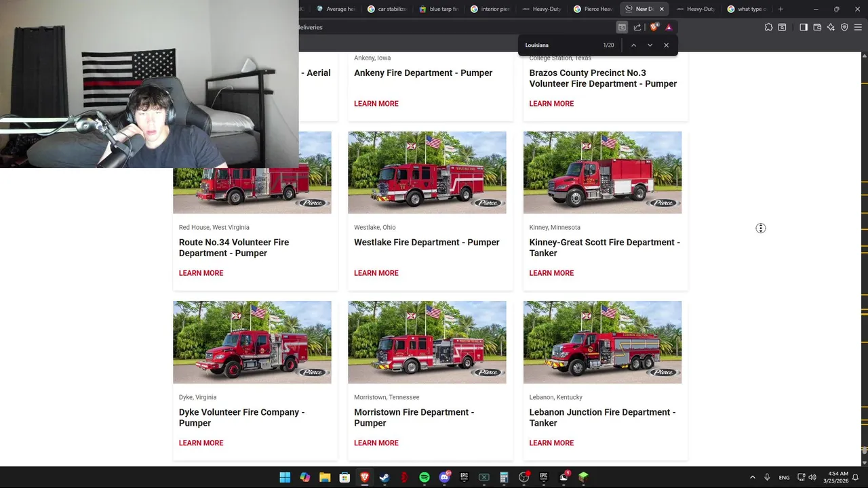Click the Brave VPN shield icon
Viewport: 868px width, 488px height.
tap(844, 27)
